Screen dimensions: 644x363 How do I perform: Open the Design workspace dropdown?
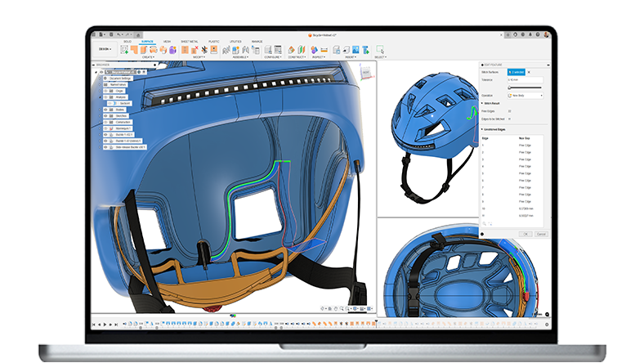tap(105, 49)
